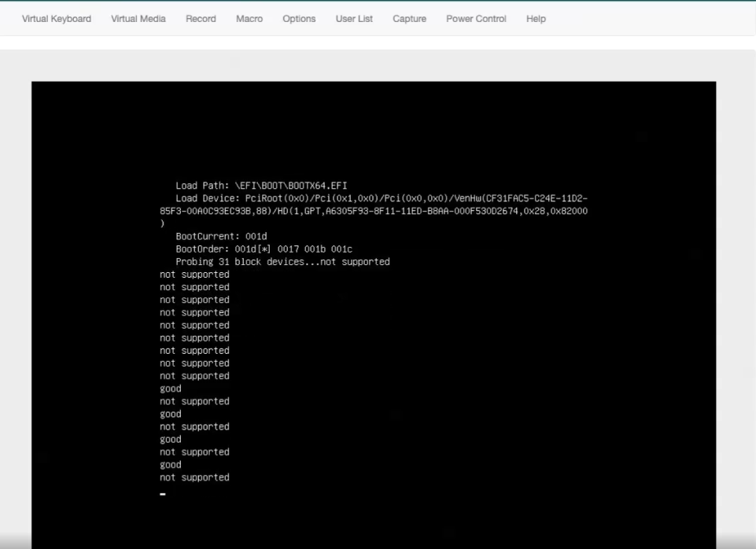Open the Macro menu

click(249, 19)
